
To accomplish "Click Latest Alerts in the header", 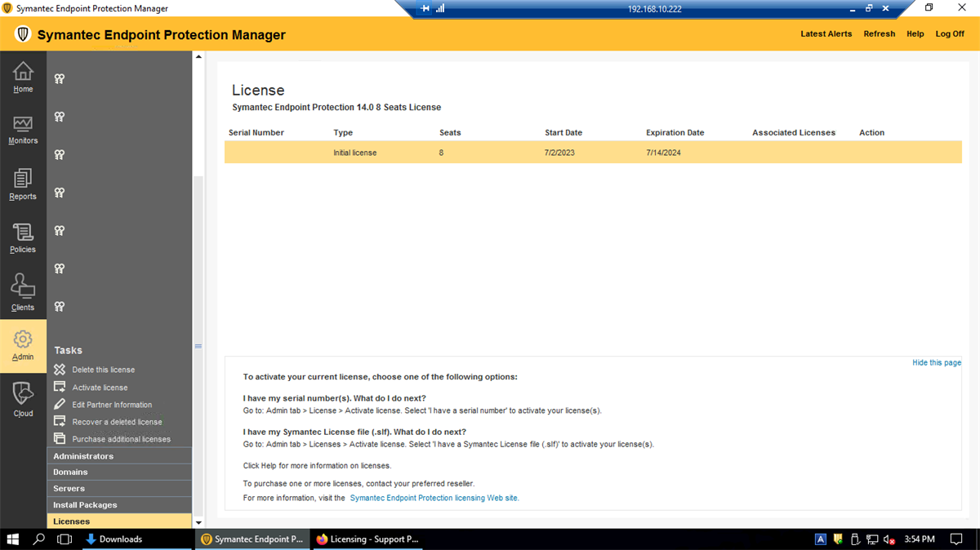I will click(x=826, y=33).
